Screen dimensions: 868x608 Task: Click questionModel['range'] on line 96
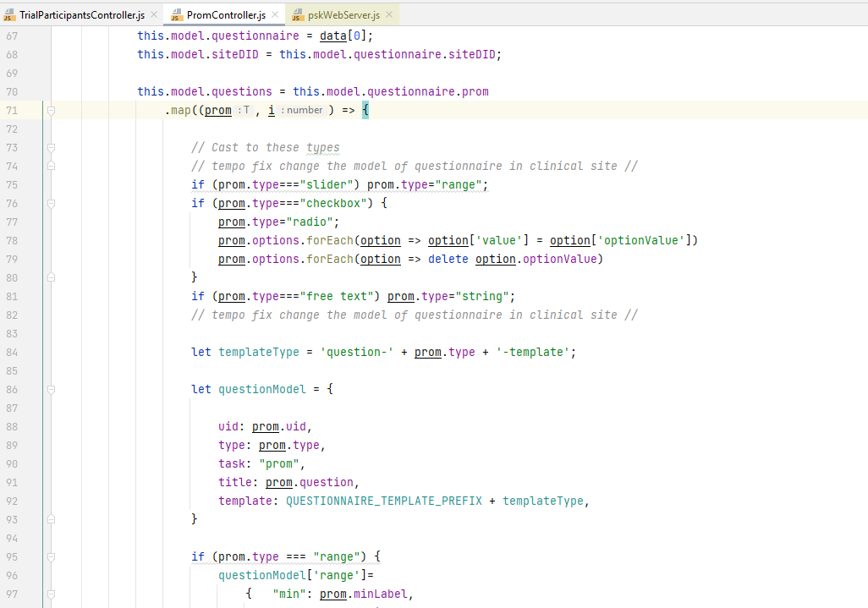point(292,576)
